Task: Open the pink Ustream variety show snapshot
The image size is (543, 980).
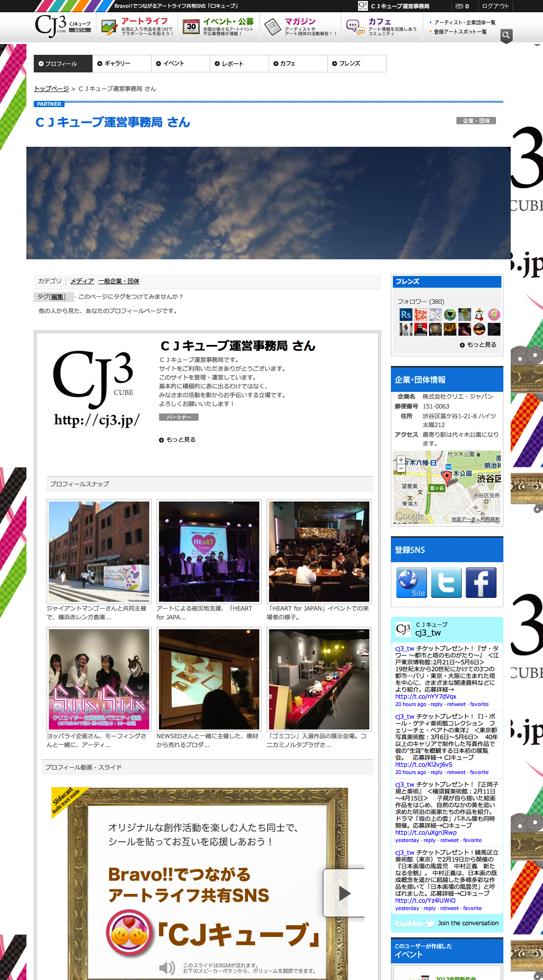Action: pos(99,679)
